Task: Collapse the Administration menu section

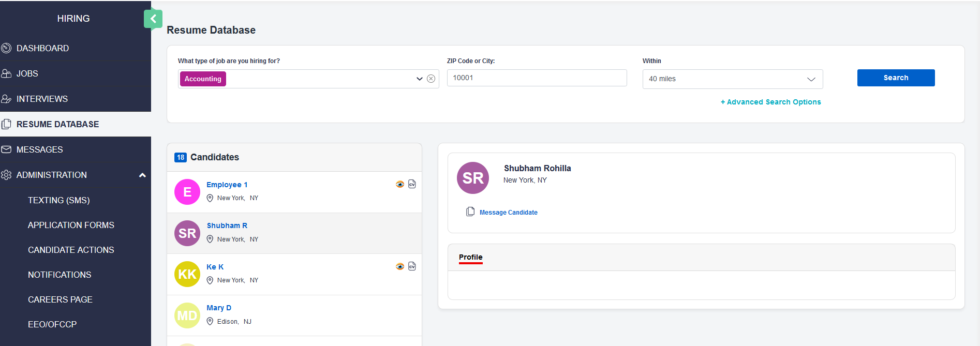Action: click(x=142, y=175)
